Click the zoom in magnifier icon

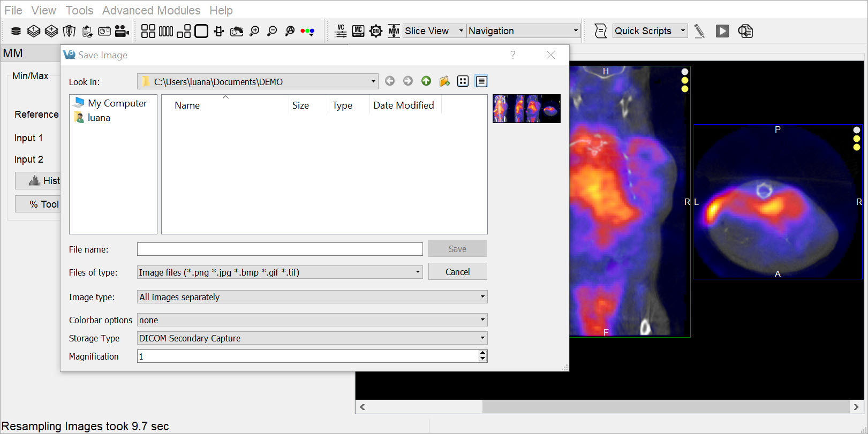pos(254,31)
